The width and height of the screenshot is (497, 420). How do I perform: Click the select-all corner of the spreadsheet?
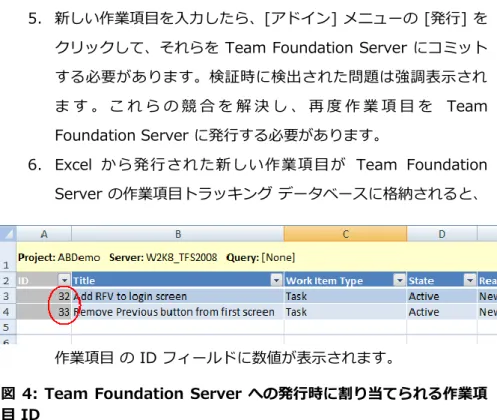click(x=8, y=234)
